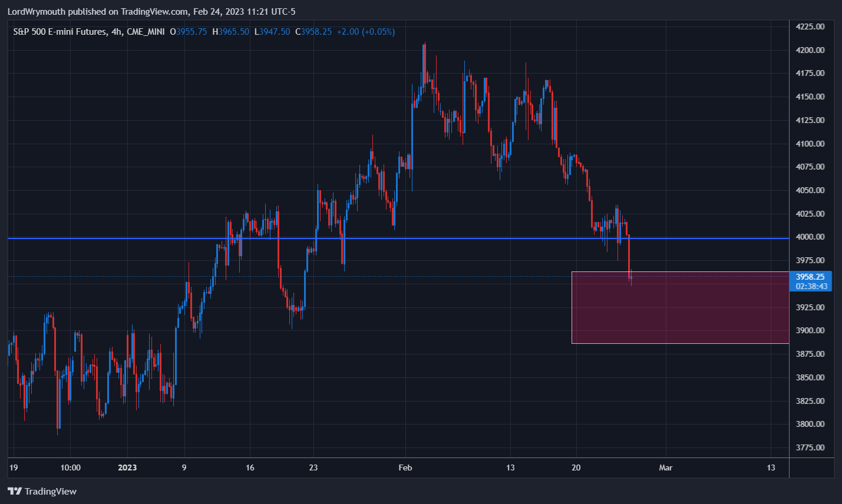Click the 4175.00 price axis label
Viewport: 842px width, 504px height.
810,74
